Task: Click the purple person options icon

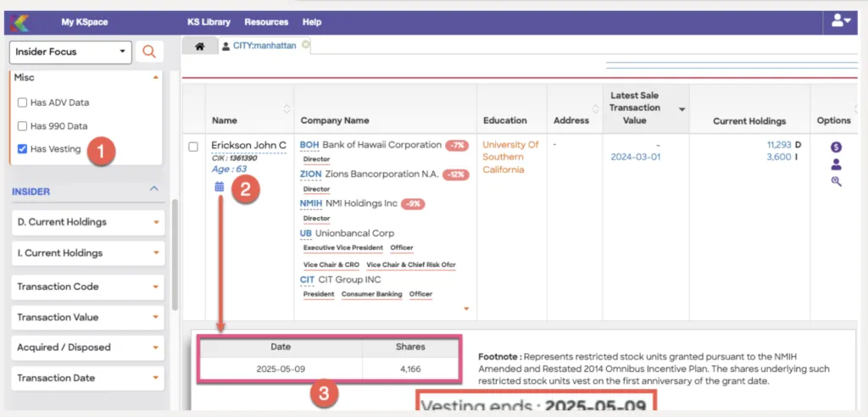Action: (x=836, y=164)
